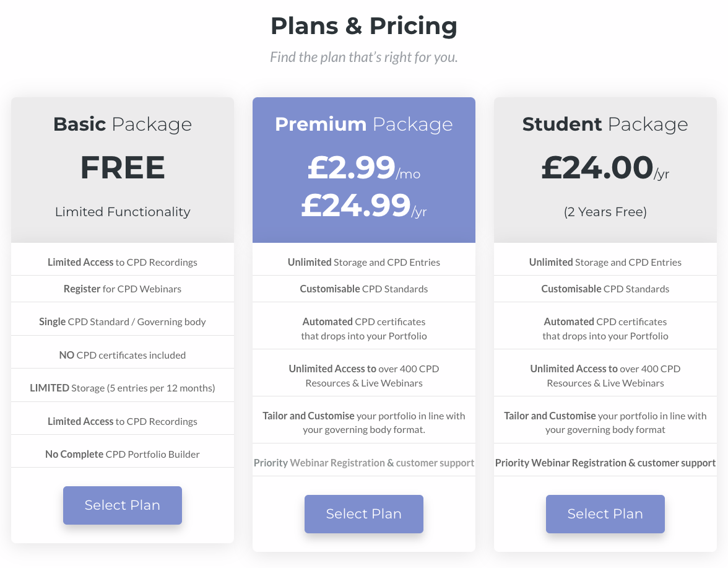Click the £24.99 yearly price
This screenshot has width=728, height=568.
click(357, 206)
